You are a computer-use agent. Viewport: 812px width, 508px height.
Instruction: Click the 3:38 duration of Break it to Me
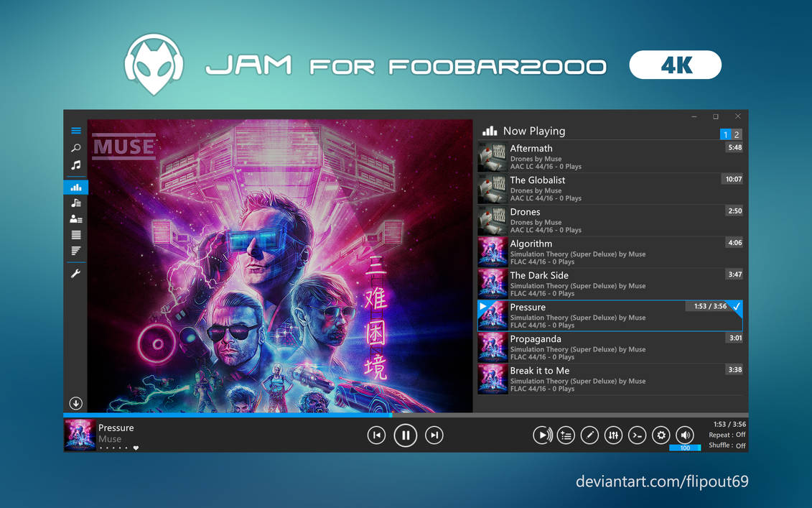(x=735, y=369)
